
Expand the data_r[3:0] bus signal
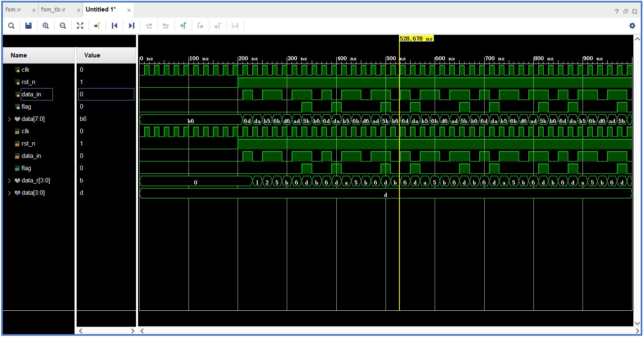(9, 180)
